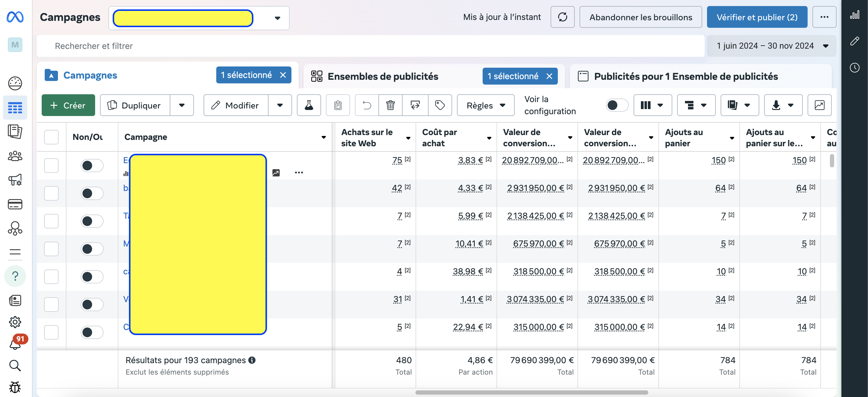Switch to Ensembles de publicités tab

point(383,76)
